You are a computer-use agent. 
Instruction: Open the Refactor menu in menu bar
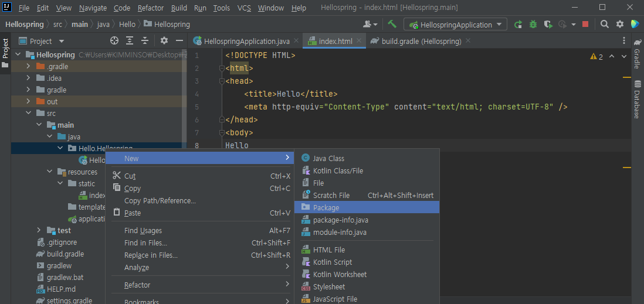151,8
